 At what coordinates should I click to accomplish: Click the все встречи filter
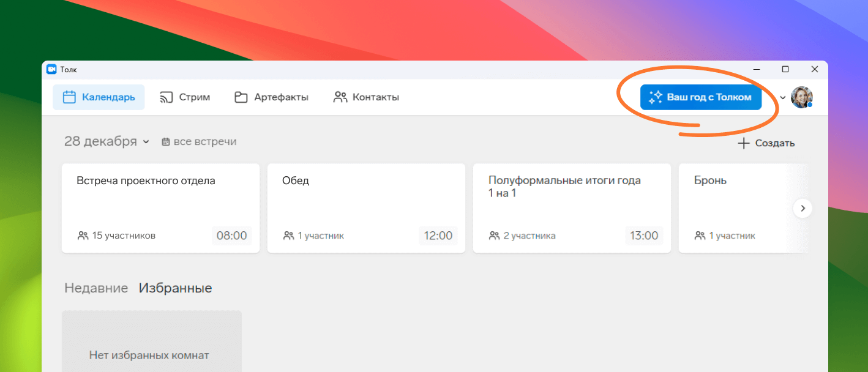click(x=199, y=141)
